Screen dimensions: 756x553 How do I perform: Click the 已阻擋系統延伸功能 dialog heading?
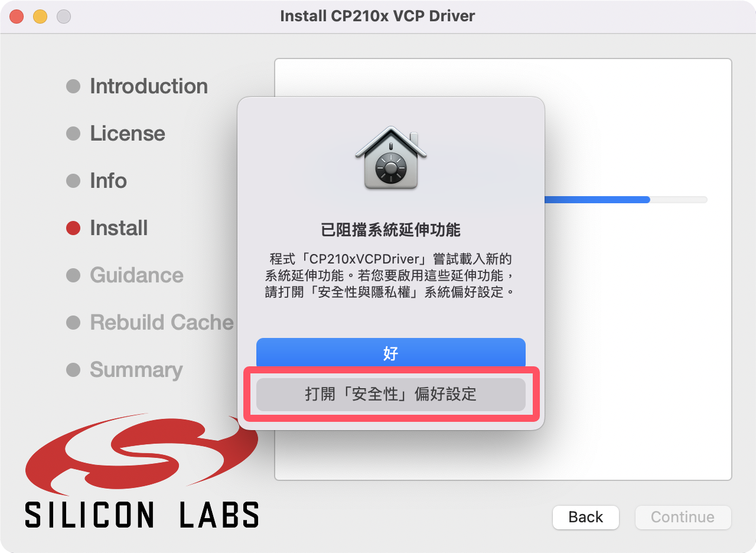tap(390, 230)
